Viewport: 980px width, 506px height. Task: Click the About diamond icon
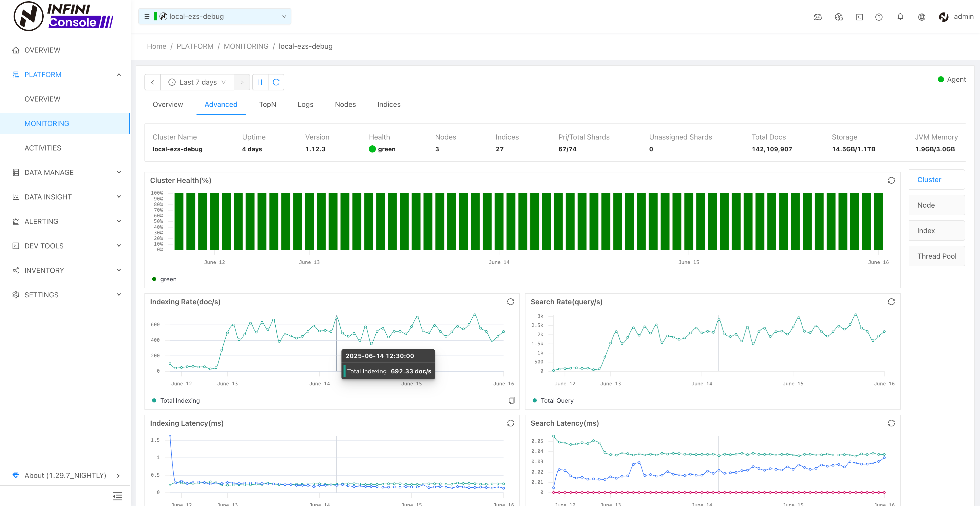point(16,475)
